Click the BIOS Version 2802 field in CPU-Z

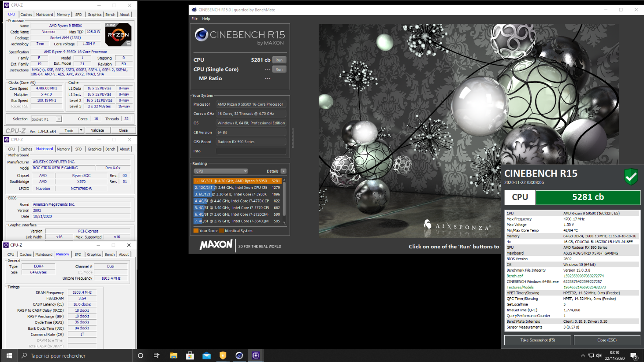click(x=81, y=211)
